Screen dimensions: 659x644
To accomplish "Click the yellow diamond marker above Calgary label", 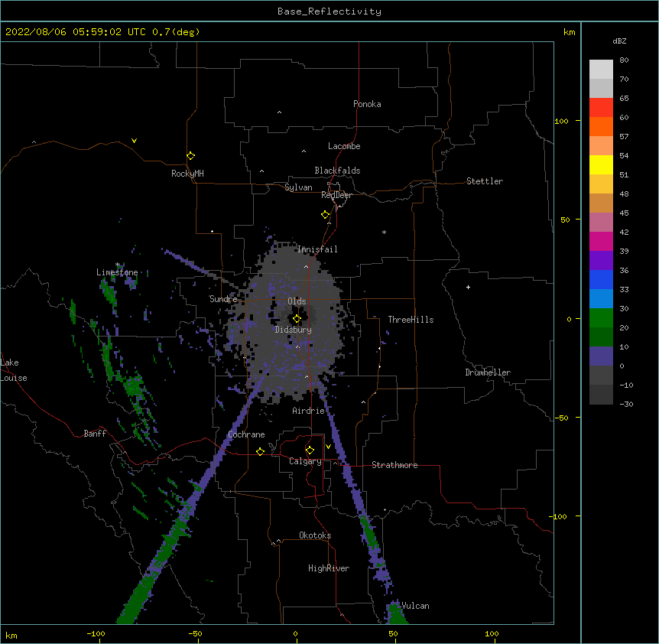I will pos(310,450).
